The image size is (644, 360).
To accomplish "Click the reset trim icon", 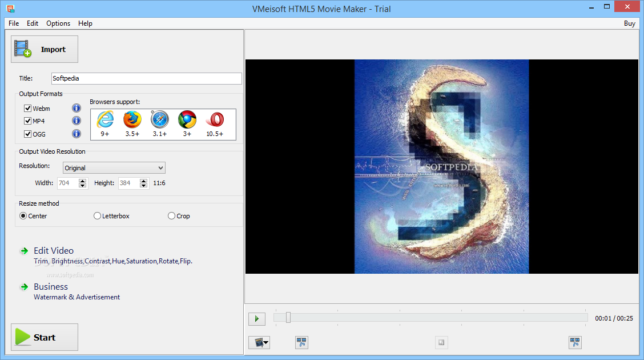I will [x=441, y=342].
